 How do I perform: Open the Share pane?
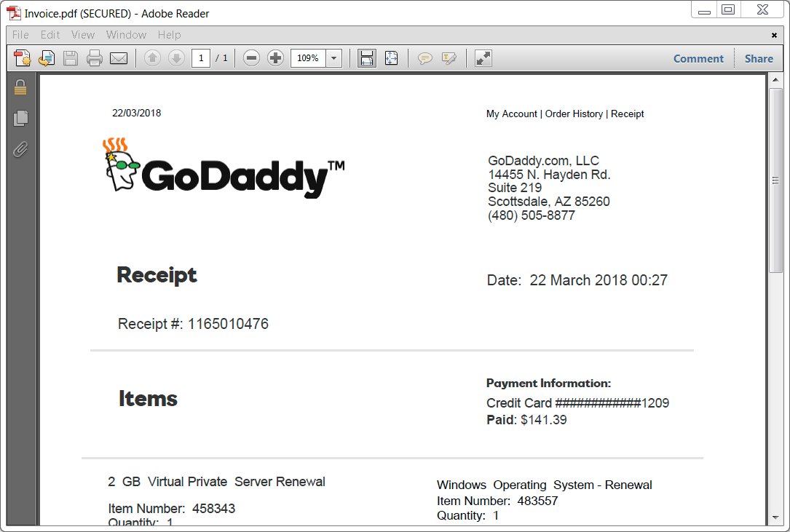(759, 58)
